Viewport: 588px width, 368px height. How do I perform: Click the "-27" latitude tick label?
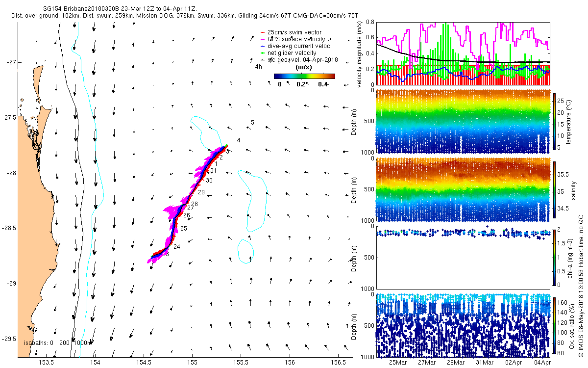click(11, 62)
